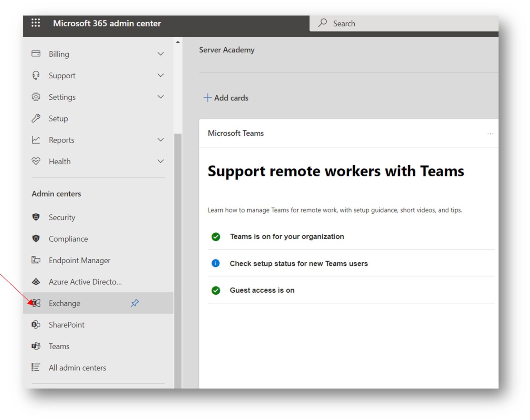This screenshot has width=530, height=420.
Task: Click the Exchange admin center icon
Action: click(36, 303)
